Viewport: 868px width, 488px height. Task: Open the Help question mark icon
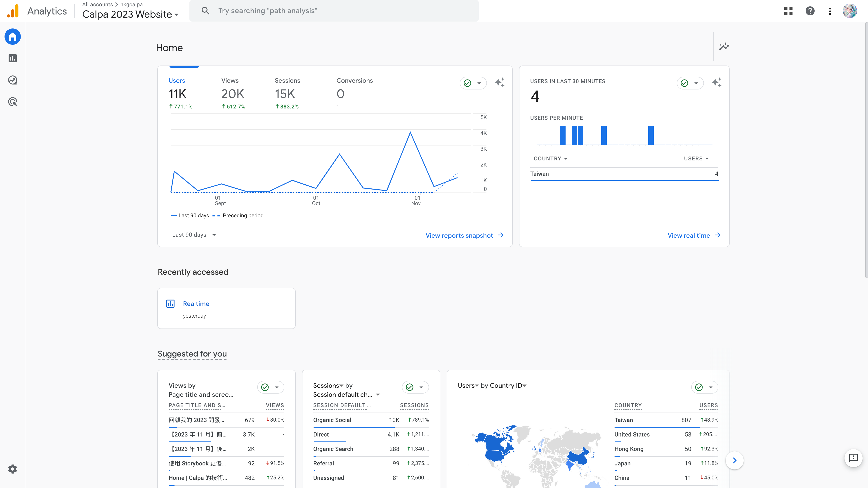tap(810, 11)
